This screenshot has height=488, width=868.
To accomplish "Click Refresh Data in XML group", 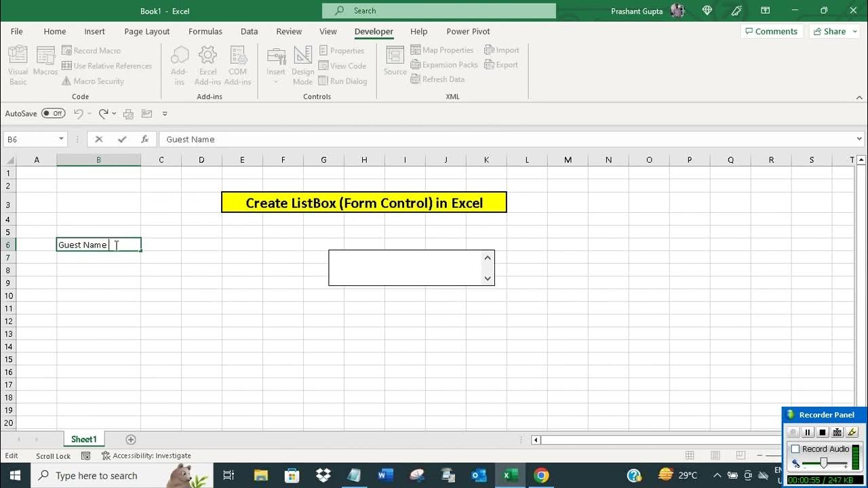I will click(438, 79).
